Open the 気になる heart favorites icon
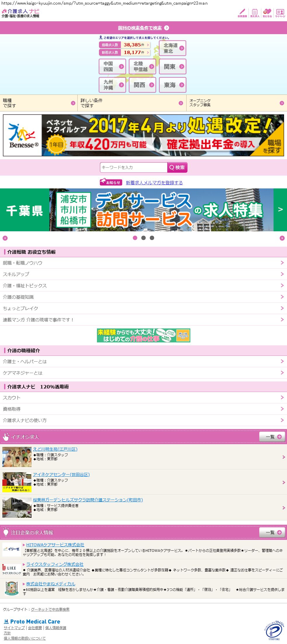This screenshot has width=287, height=644. [267, 13]
